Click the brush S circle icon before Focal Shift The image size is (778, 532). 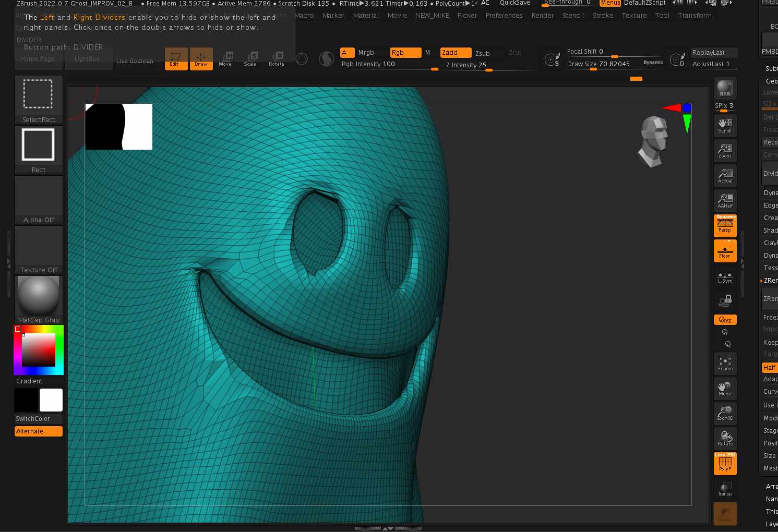point(552,59)
